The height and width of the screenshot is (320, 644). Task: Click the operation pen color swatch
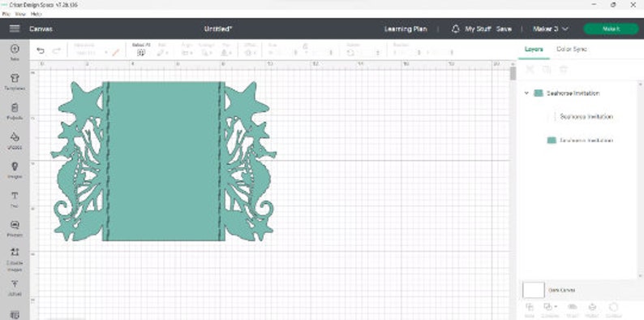pos(116,53)
